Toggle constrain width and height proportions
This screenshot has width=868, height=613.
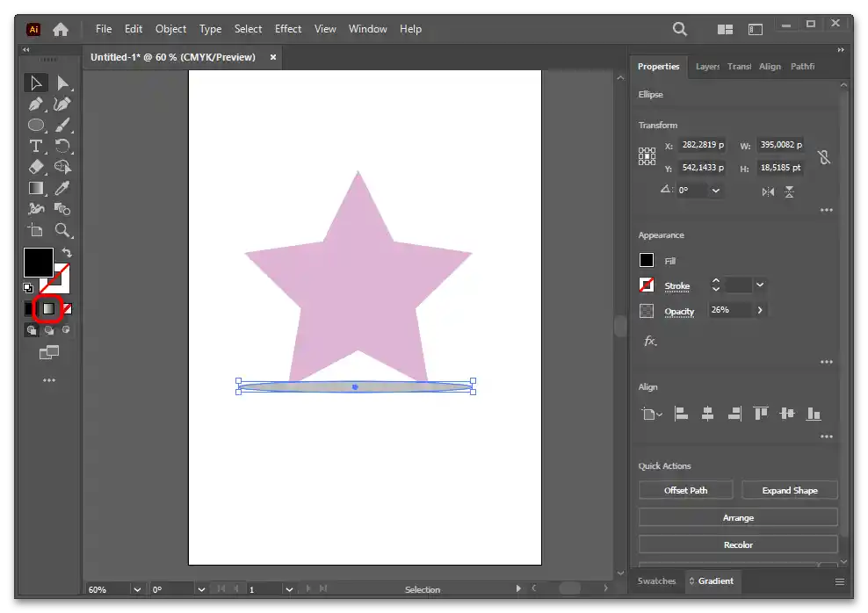click(x=823, y=157)
